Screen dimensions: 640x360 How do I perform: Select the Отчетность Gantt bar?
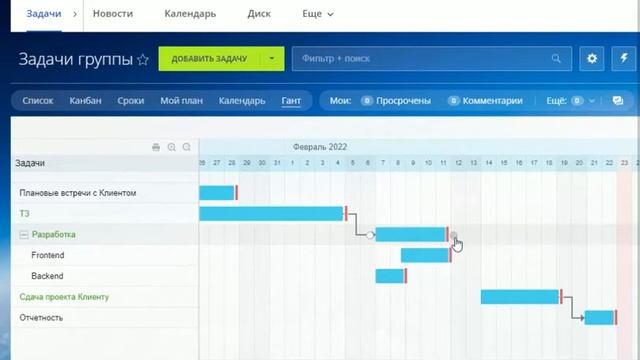coord(599,318)
